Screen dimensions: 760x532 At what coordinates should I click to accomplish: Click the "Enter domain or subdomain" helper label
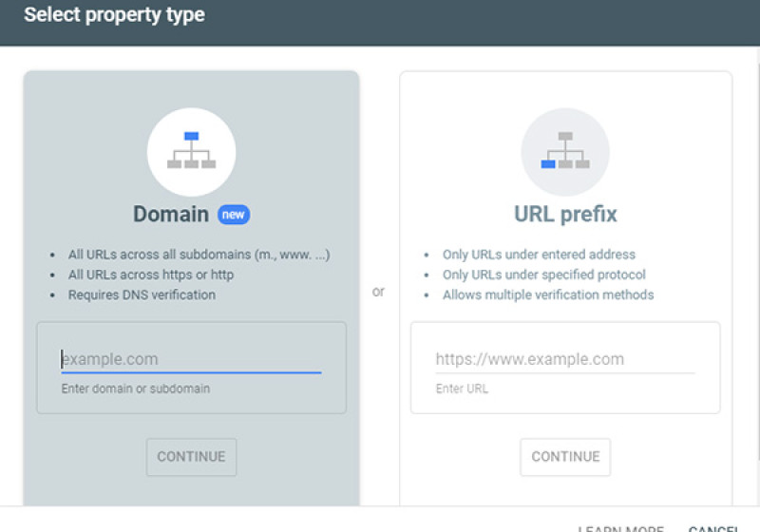tap(136, 389)
